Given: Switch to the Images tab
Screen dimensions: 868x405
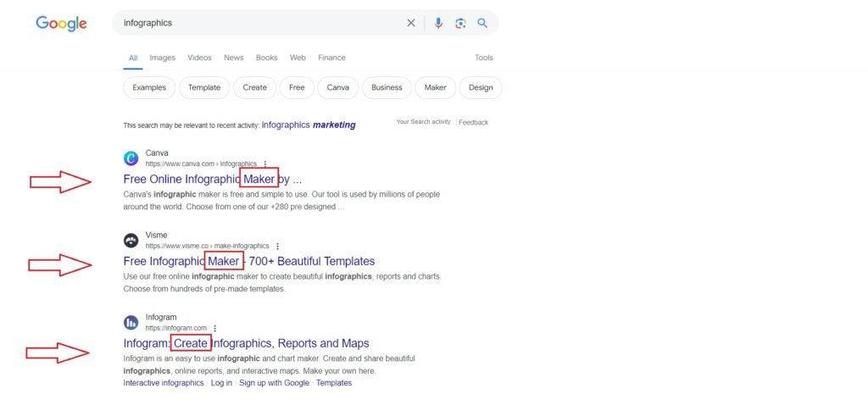Looking at the screenshot, I should tap(162, 58).
